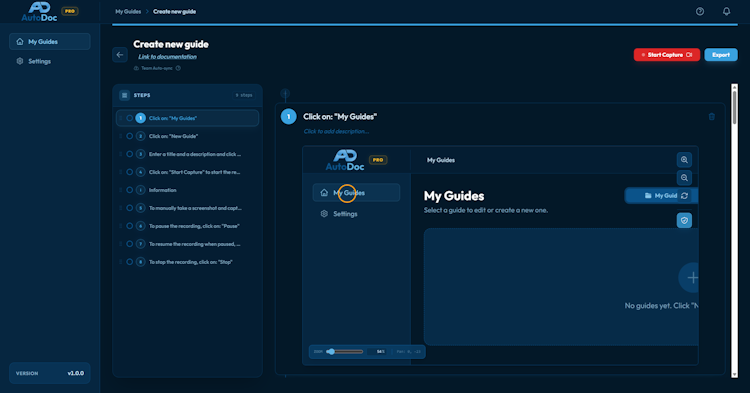Click the number badge of step 6 in list
This screenshot has height=393, width=750.
pos(140,226)
